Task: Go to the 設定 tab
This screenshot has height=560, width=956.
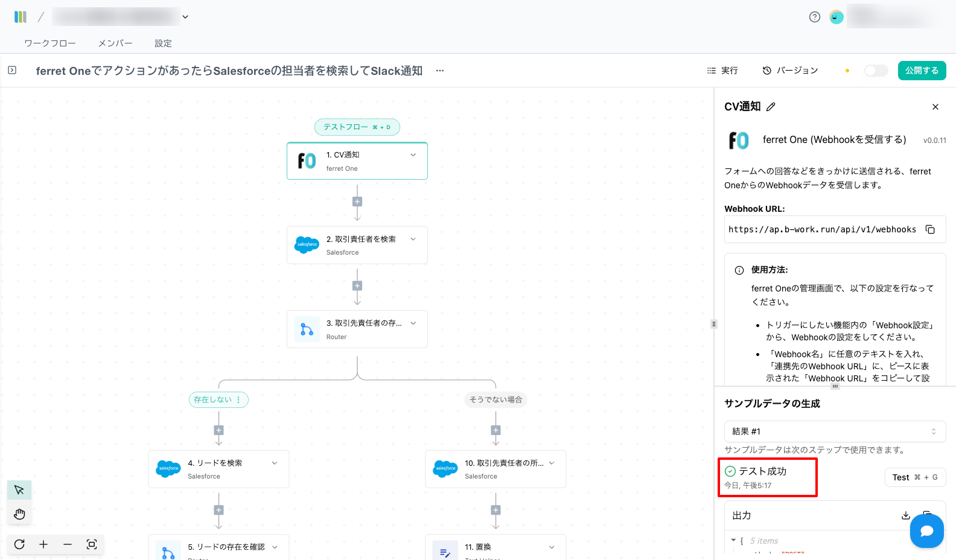Action: coord(163,43)
